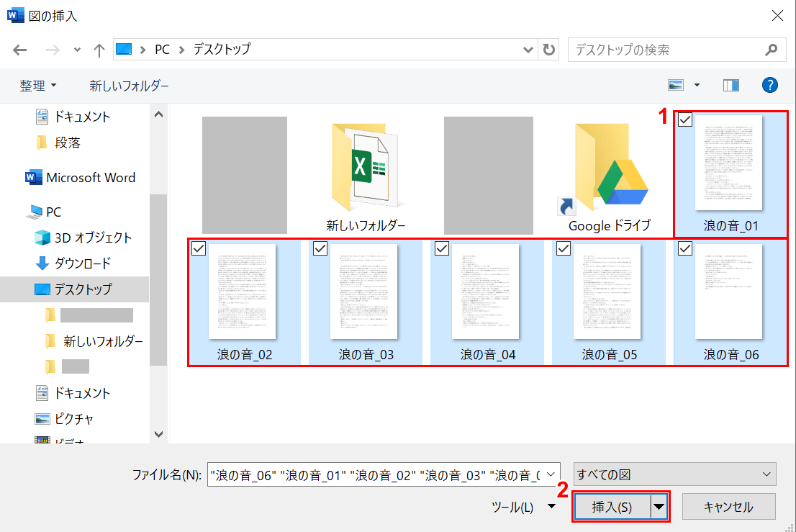Expand the 挿入 button dropdown arrow
796x532 pixels.
(x=659, y=507)
